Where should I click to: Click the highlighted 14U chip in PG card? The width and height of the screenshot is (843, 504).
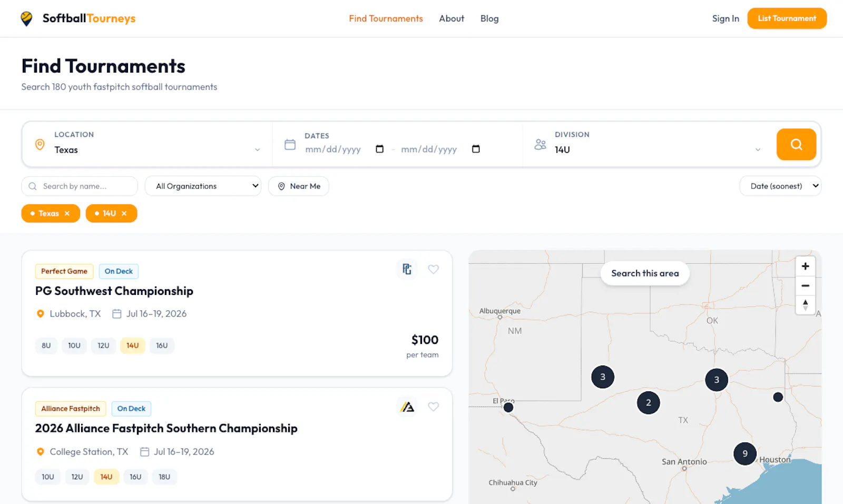point(132,345)
